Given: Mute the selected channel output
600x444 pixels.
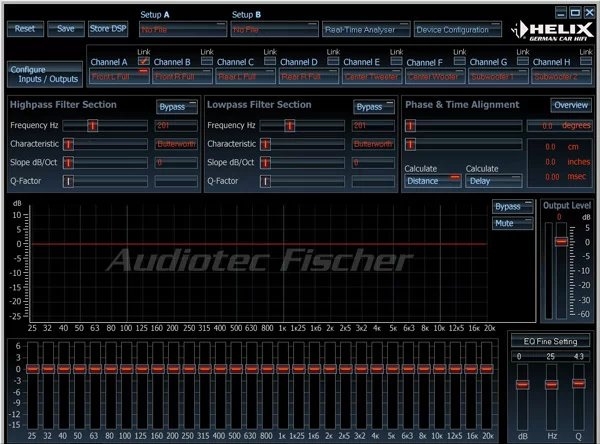Looking at the screenshot, I should 512,223.
